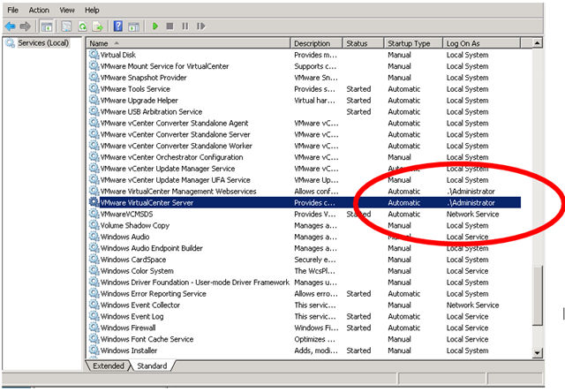Image resolution: width=565 pixels, height=392 pixels.
Task: Select VMware vCenter Update Manager UFA Service
Action: (x=175, y=180)
